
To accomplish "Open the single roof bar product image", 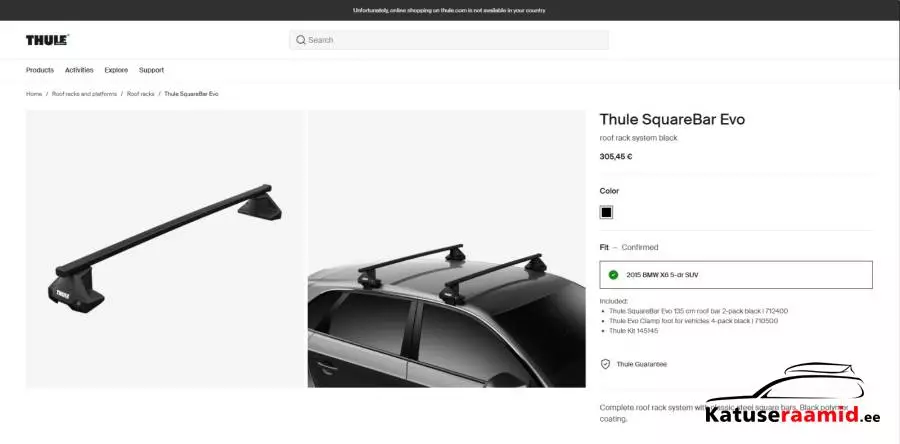I will click(x=164, y=248).
